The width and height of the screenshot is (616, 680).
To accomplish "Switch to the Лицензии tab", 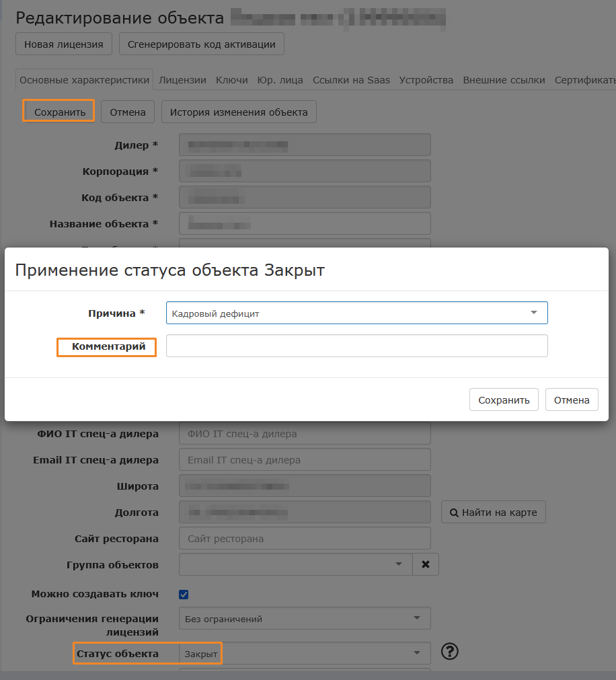I will (x=182, y=80).
